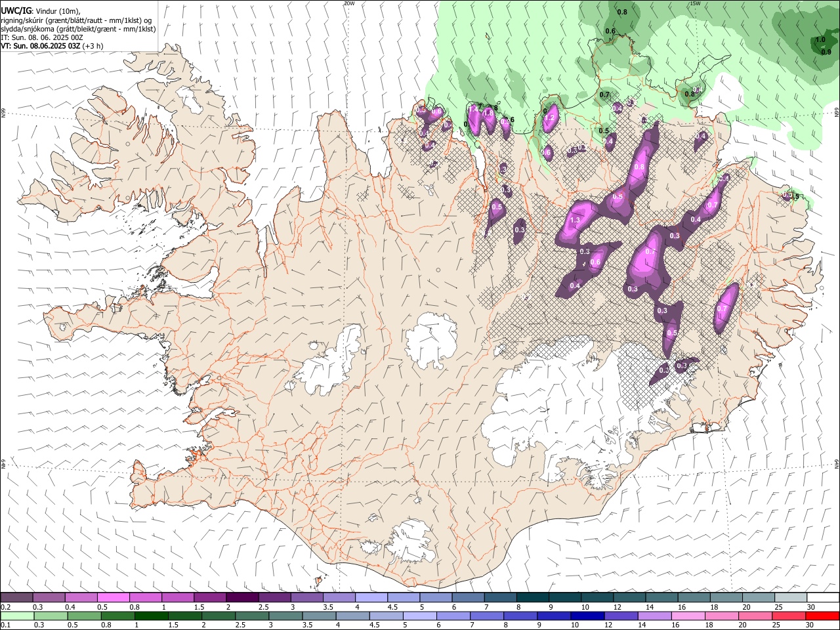This screenshot has width=840, height=630.
Task: Click the deep blue 10 swatch in the lower legend row
Action: pos(587,616)
